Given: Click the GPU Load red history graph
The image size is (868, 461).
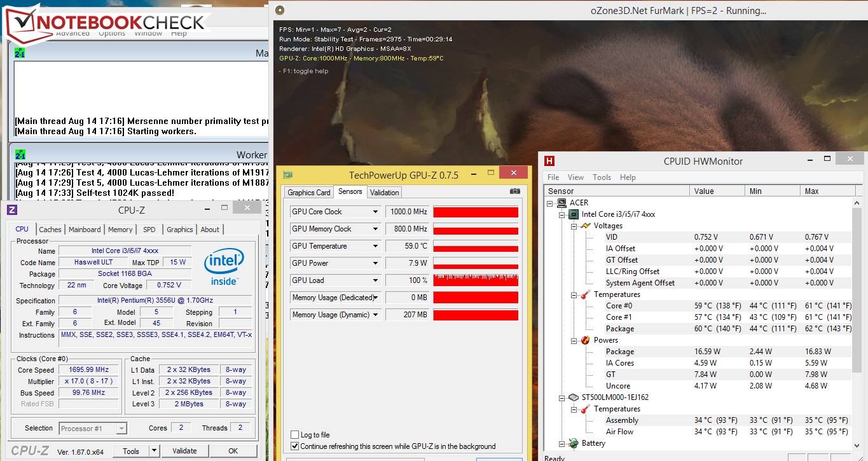Looking at the screenshot, I should pos(476,280).
